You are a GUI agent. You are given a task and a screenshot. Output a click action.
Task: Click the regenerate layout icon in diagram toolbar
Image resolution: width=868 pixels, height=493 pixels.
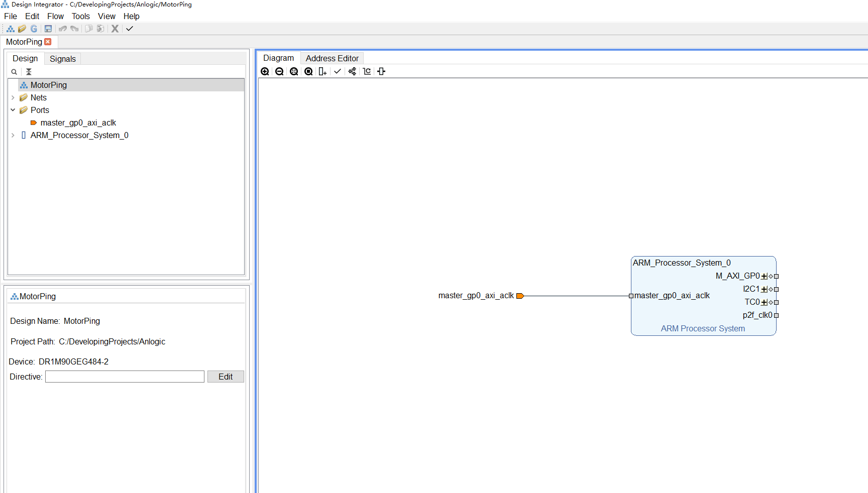click(x=367, y=71)
